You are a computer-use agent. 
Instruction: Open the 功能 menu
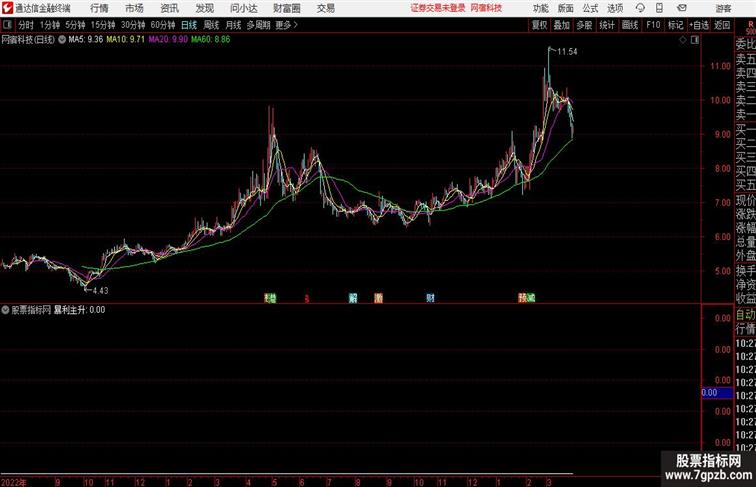point(540,8)
